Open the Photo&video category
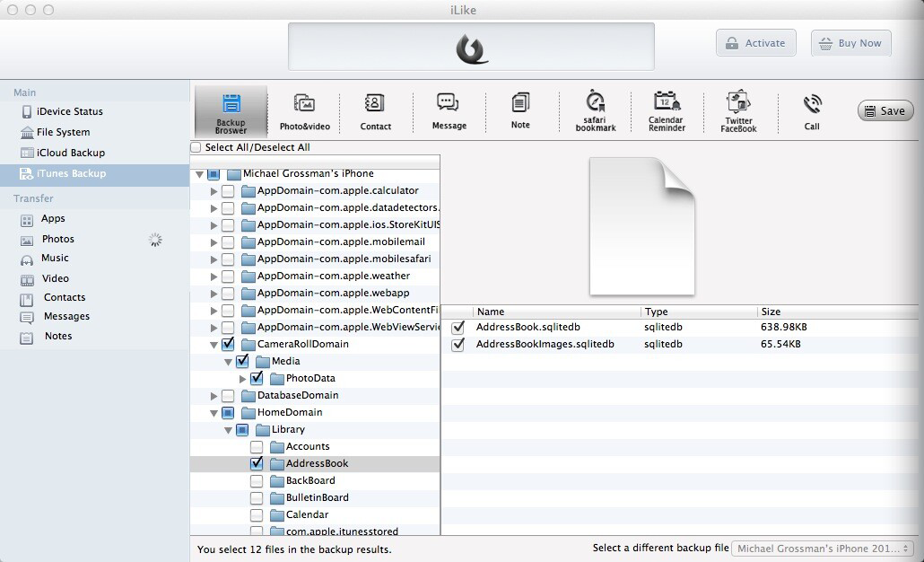Image resolution: width=924 pixels, height=562 pixels. point(305,112)
